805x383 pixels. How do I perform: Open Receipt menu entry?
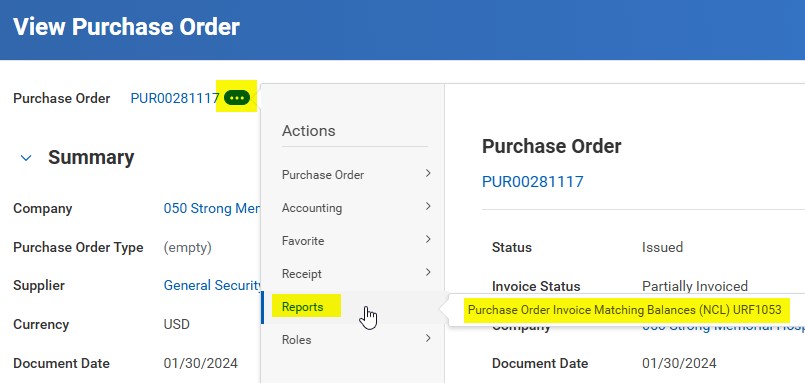[302, 274]
